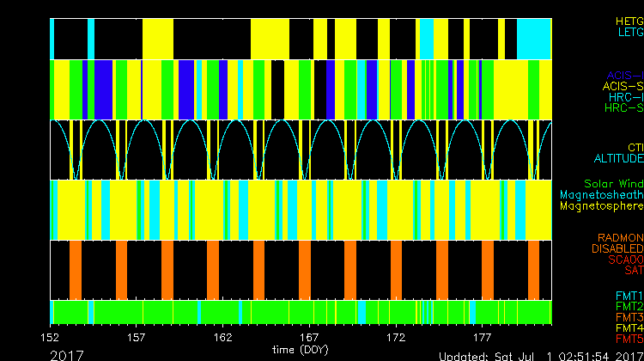Click the Solar Wind legend label
Screen dimensions: 644x361
613,184
